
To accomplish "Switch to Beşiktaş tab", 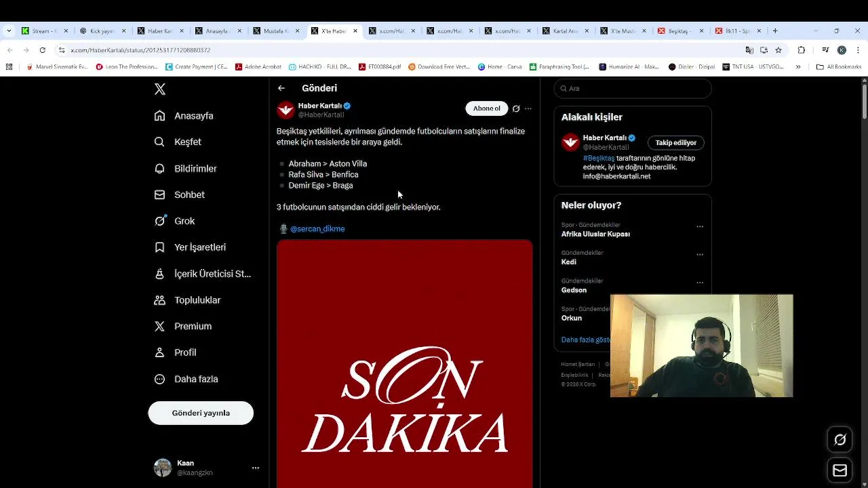I will click(681, 30).
